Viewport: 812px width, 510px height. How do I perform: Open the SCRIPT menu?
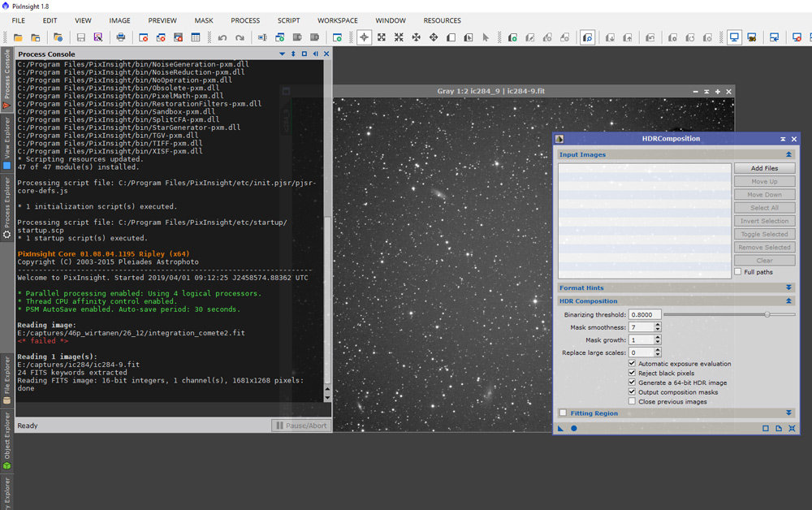(x=288, y=20)
